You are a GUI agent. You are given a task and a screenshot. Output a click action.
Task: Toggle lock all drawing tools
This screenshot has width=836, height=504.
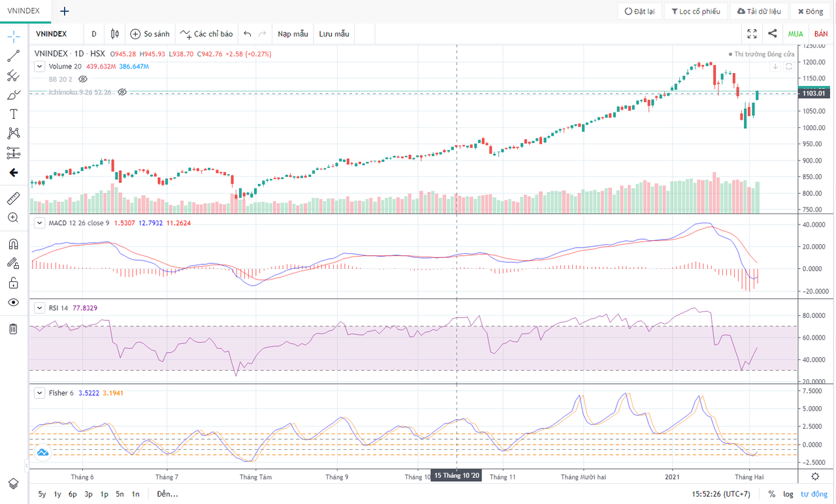(13, 283)
